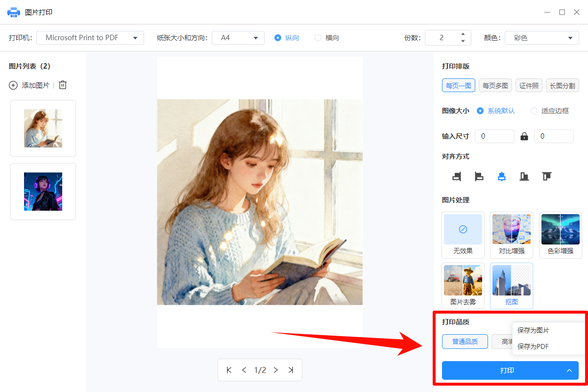
Task: Click the 添加图片 plus icon
Action: pos(13,85)
